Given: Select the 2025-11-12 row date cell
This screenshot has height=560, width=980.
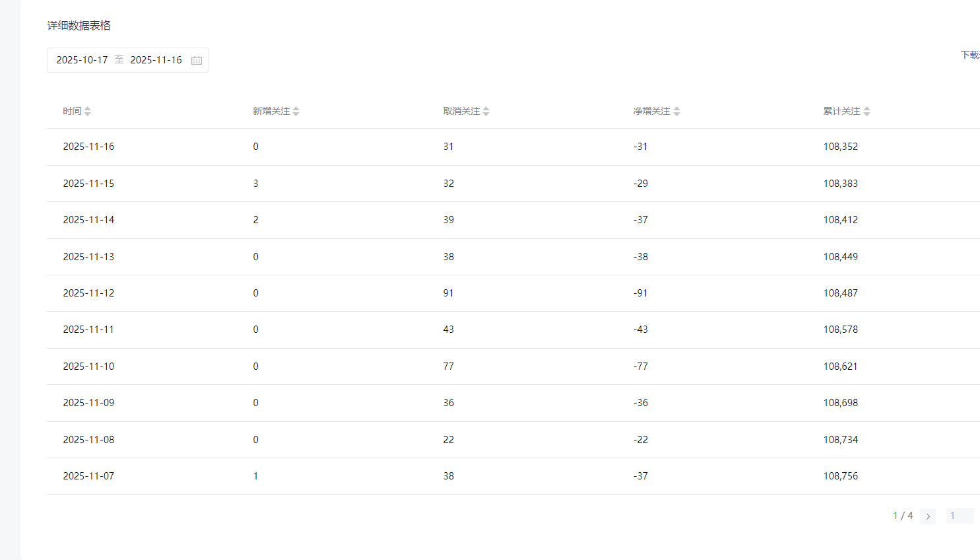Looking at the screenshot, I should click(x=88, y=293).
